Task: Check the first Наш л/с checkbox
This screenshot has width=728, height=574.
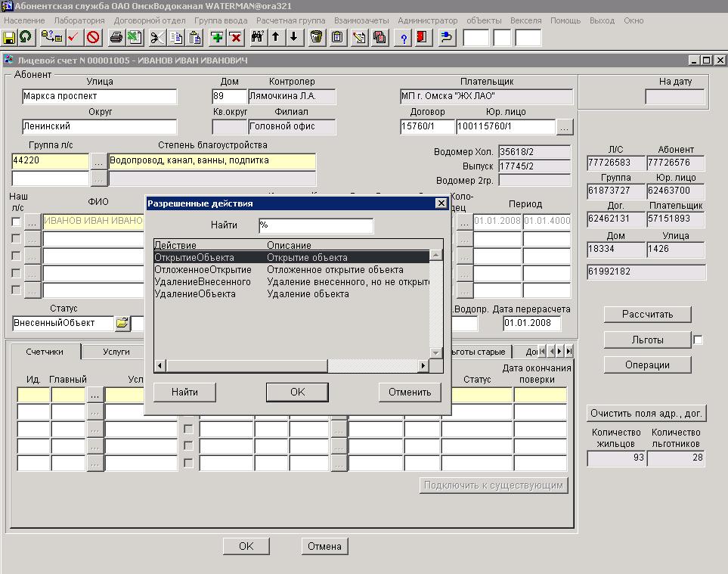Action: [x=17, y=222]
